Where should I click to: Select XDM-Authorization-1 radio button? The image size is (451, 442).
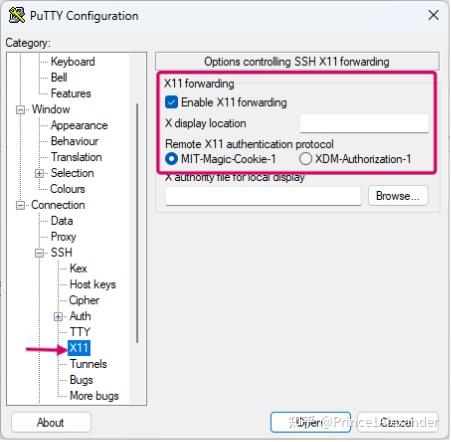tap(305, 159)
